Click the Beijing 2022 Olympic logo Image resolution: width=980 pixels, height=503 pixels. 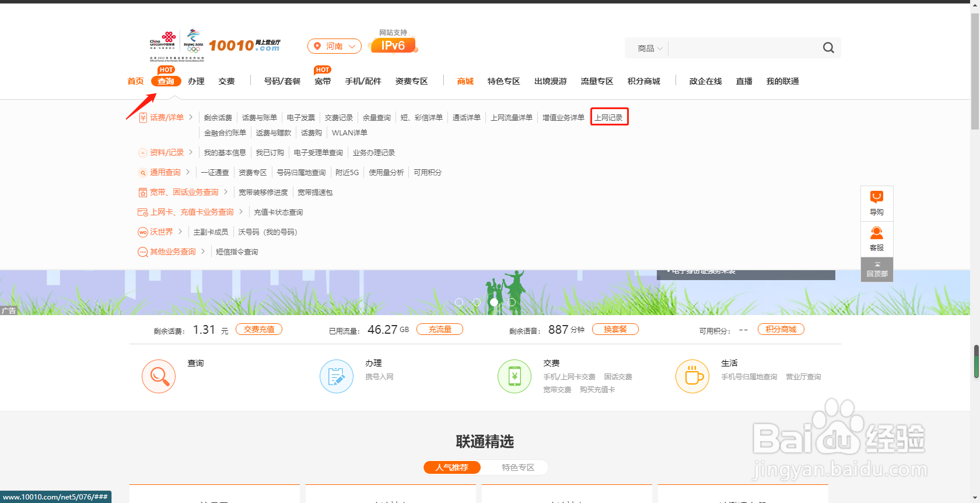pos(193,41)
